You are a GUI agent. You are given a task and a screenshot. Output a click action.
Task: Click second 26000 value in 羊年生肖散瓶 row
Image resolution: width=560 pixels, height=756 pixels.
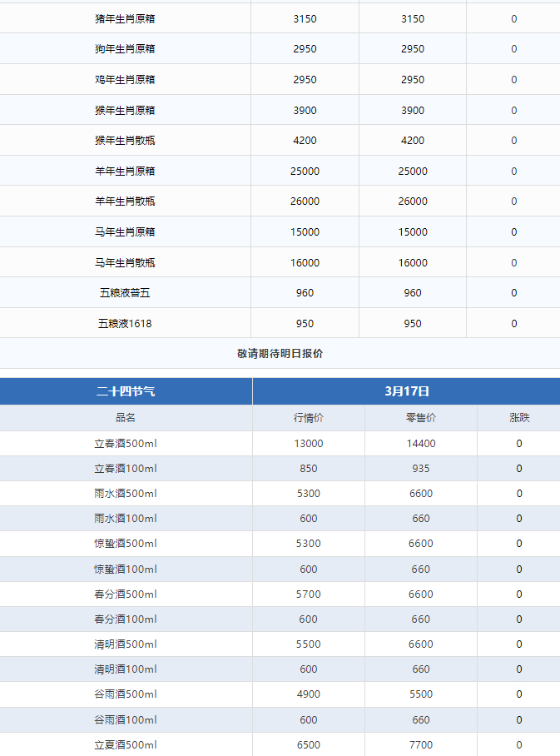pyautogui.click(x=413, y=201)
